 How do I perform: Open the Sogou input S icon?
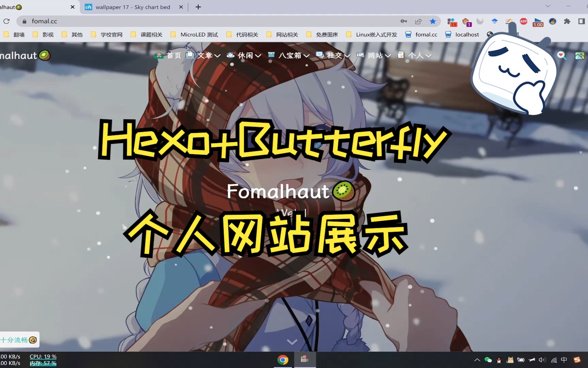tap(577, 360)
